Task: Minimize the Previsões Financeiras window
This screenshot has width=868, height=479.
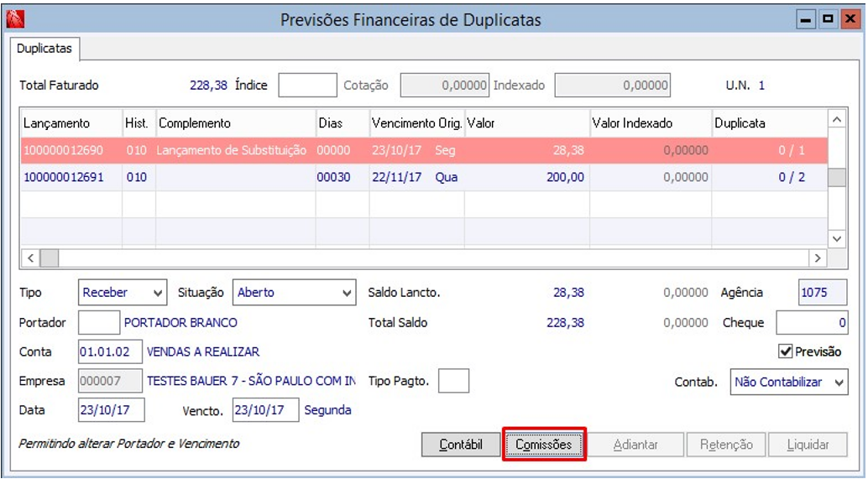Action: 806,19
